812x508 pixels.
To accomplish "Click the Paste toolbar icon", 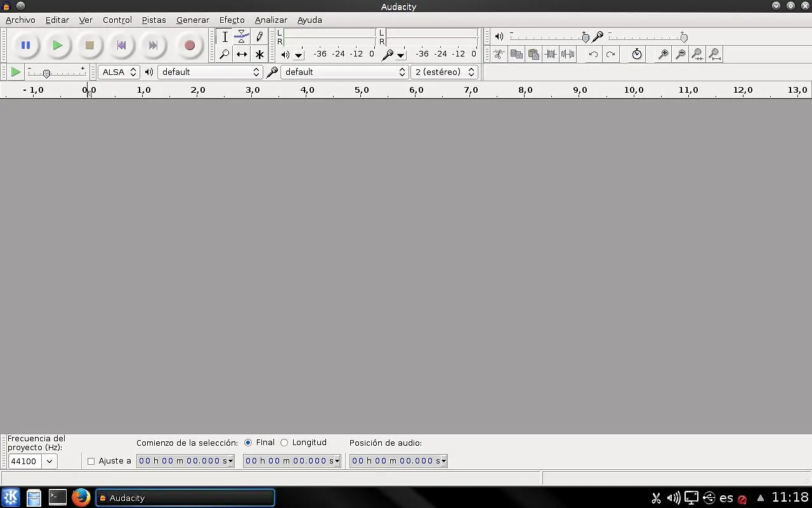I will [534, 55].
